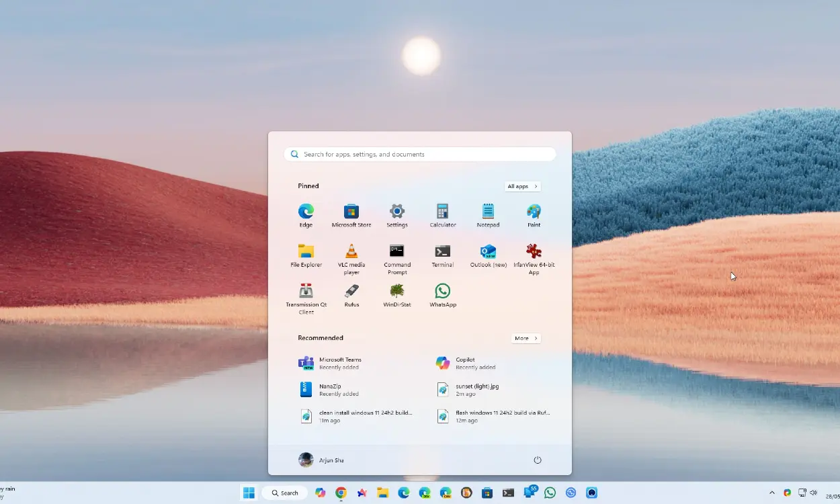Image resolution: width=840 pixels, height=504 pixels.
Task: Open the volume control in system tray
Action: pos(813,493)
